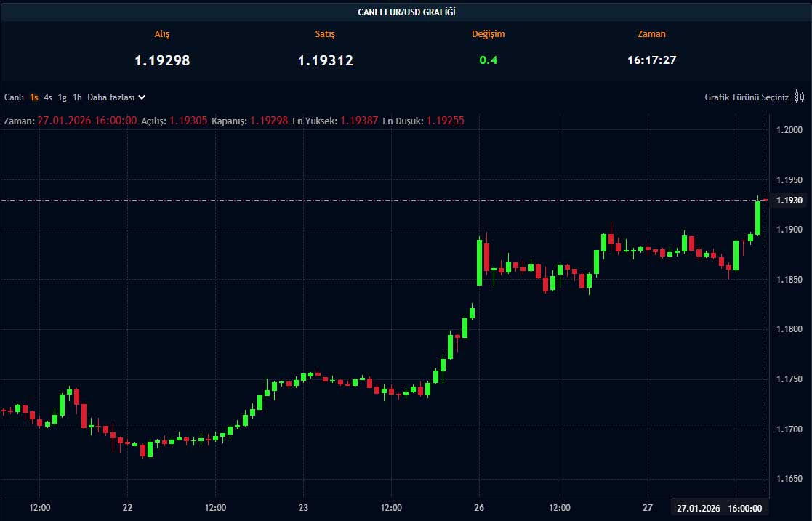Viewport: 812px width, 521px height.
Task: Click the green Değişim value 0.4
Action: [489, 61]
